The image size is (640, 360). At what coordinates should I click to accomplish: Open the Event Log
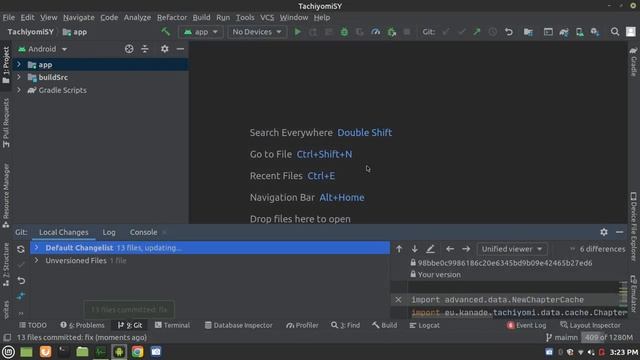[526, 325]
